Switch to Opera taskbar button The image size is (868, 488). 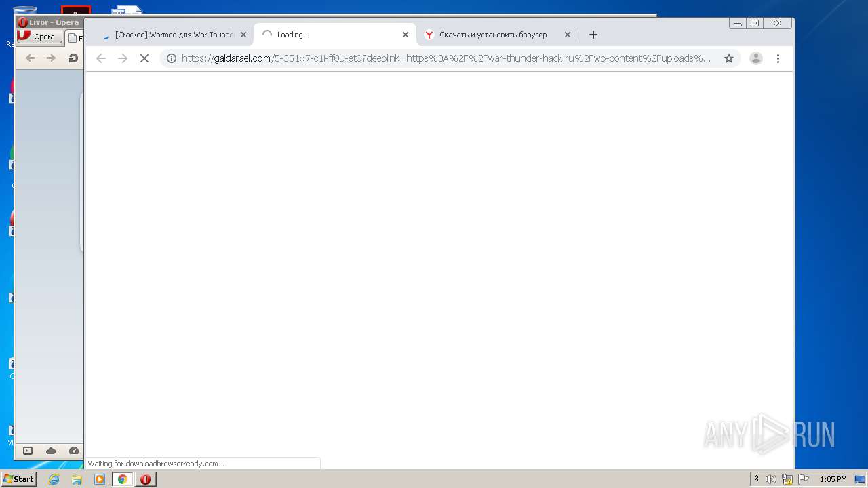point(145,479)
